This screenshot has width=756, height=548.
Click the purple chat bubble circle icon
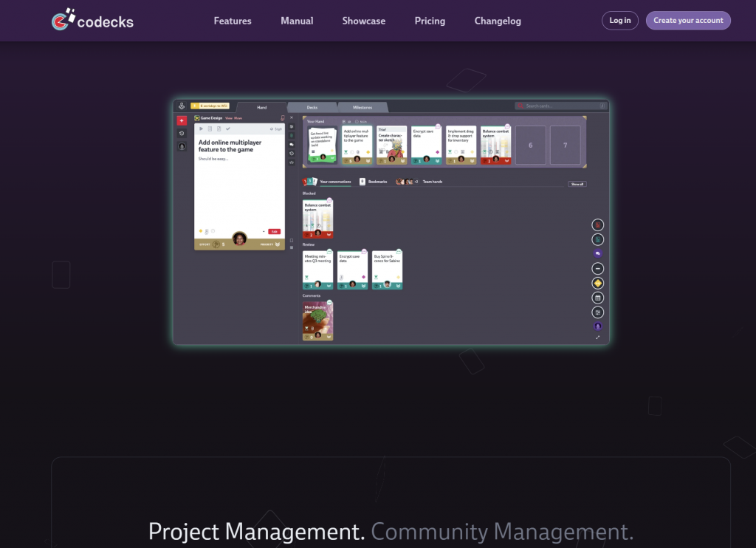tap(597, 253)
